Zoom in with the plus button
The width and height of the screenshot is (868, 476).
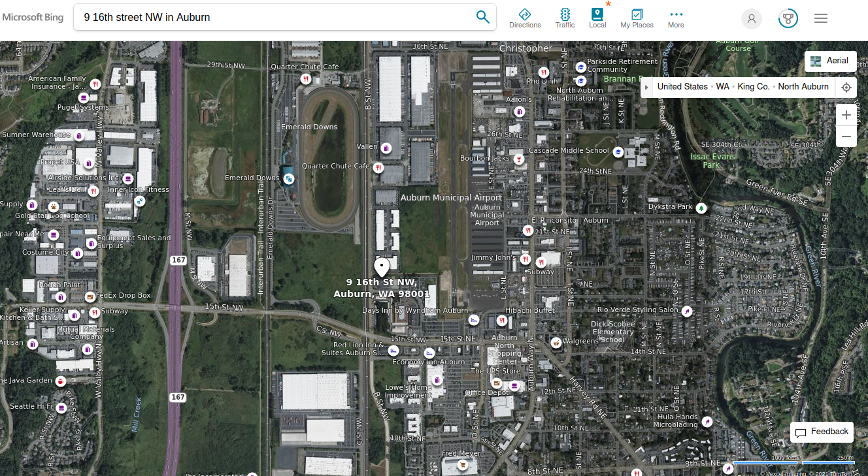[x=846, y=115]
